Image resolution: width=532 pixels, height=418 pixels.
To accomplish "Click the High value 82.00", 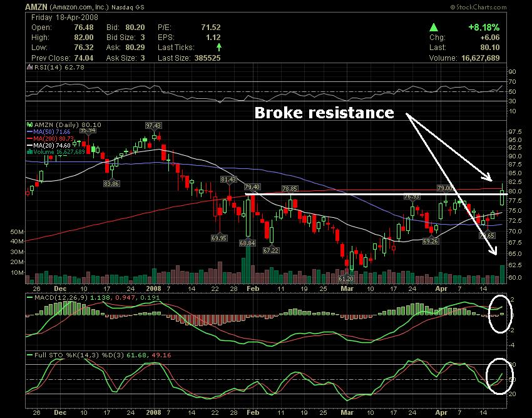I will pos(84,38).
